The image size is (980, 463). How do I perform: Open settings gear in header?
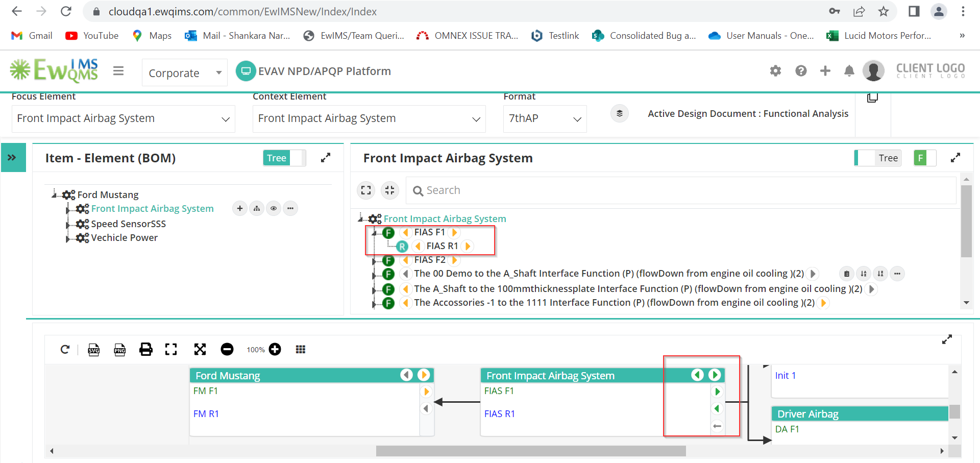pyautogui.click(x=775, y=71)
